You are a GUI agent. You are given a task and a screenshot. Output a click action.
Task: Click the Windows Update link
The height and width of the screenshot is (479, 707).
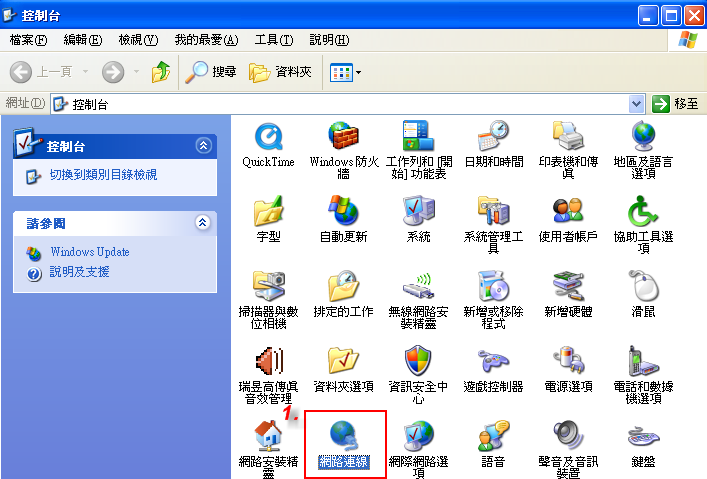pyautogui.click(x=90, y=252)
